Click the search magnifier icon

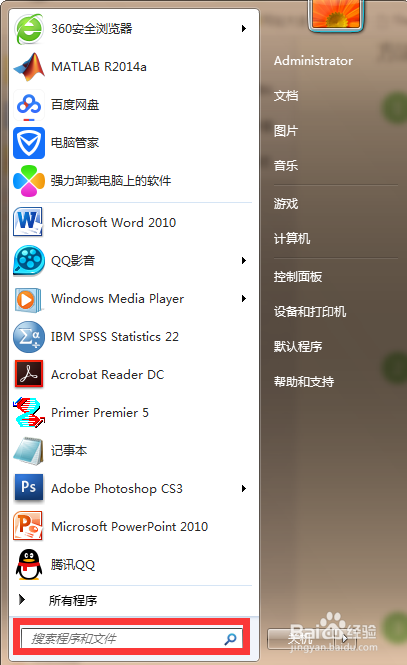point(230,638)
